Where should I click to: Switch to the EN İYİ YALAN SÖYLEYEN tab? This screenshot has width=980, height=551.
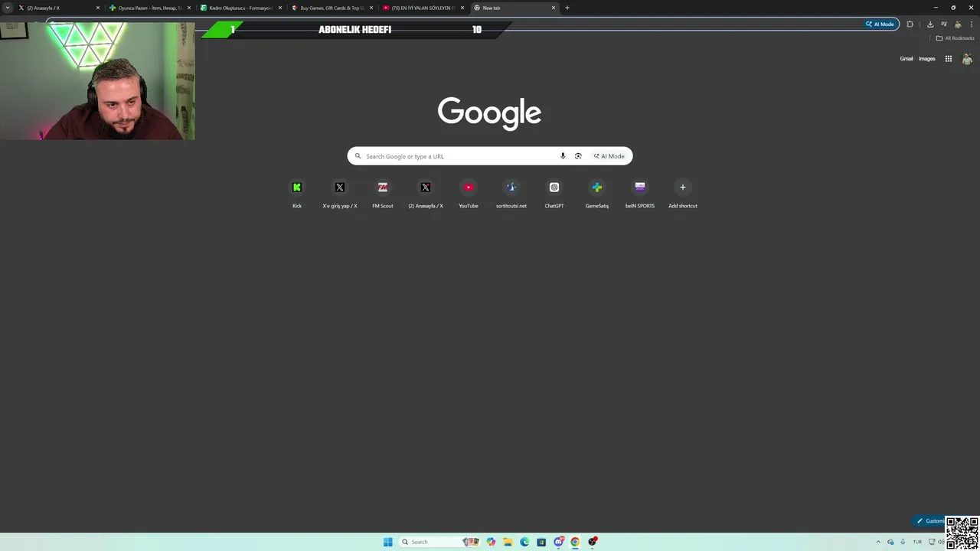[x=423, y=8]
